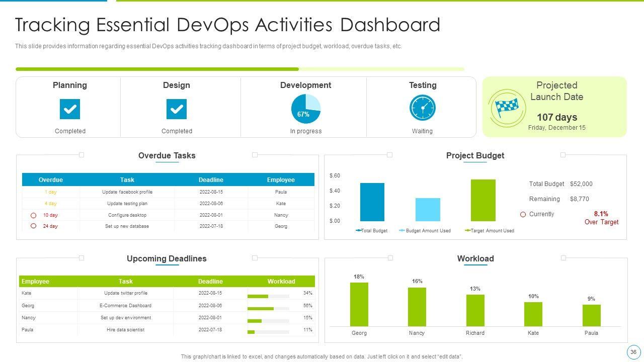The height and width of the screenshot is (362, 644).
Task: Click the Budget Amount Used legend marker
Action: (402, 231)
